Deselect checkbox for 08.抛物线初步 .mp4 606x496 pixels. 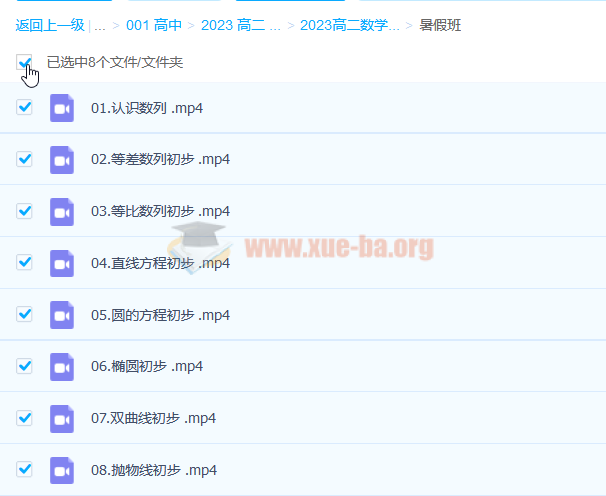(25, 469)
